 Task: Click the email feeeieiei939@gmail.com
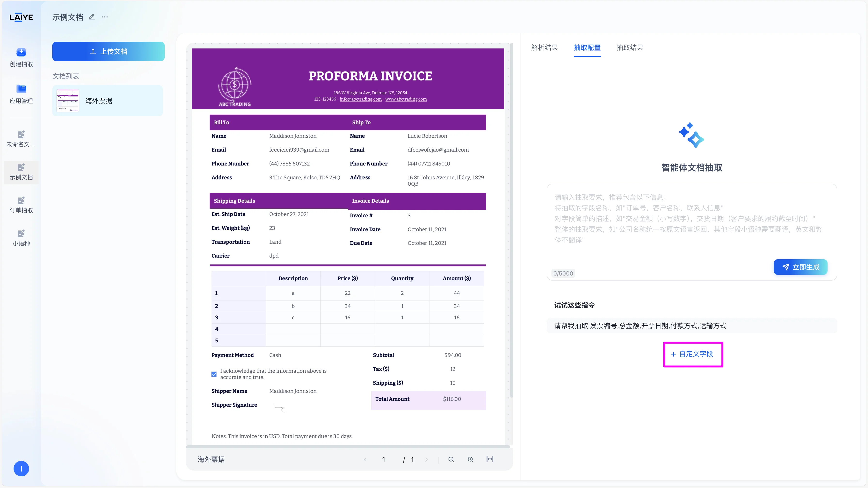coord(299,150)
